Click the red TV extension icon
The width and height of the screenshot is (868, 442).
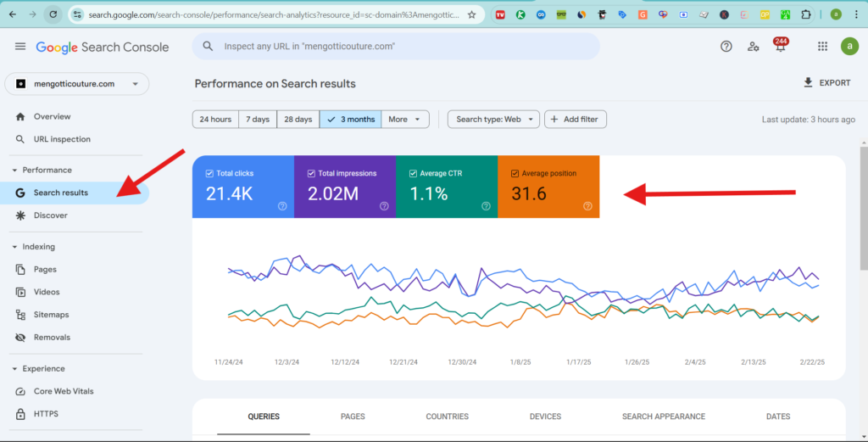(x=500, y=15)
